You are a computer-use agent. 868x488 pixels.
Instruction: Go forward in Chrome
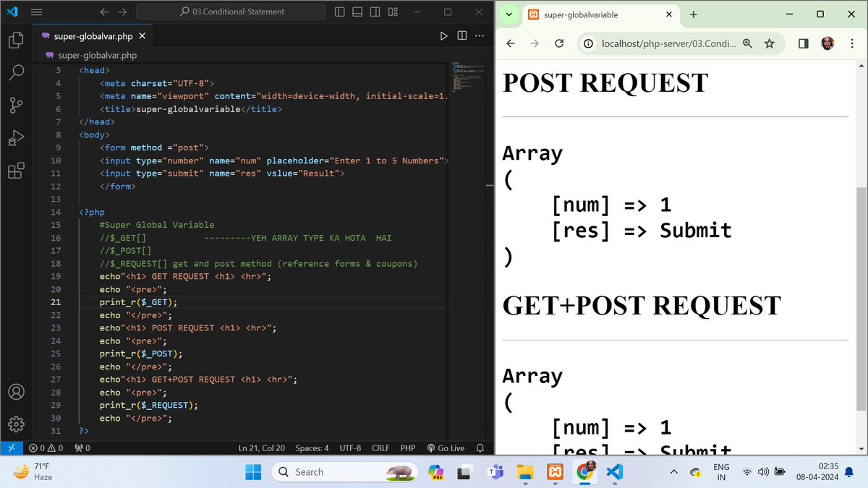(535, 43)
